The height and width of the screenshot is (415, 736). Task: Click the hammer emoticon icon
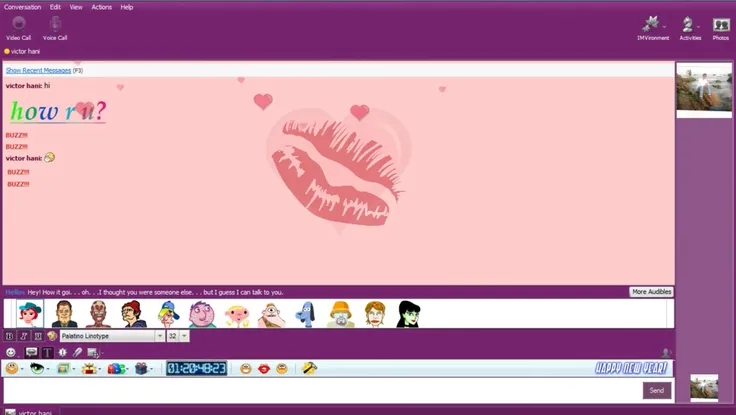coord(309,369)
